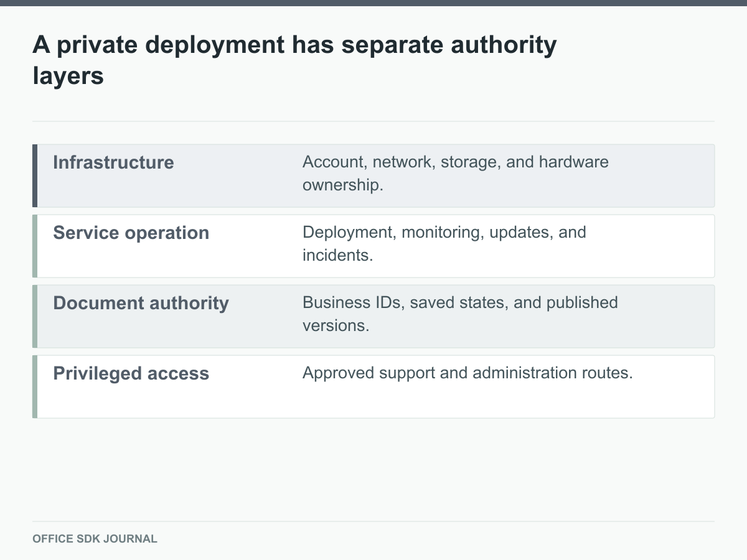The width and height of the screenshot is (747, 560).
Task: Click the Infrastructure row label
Action: (113, 162)
